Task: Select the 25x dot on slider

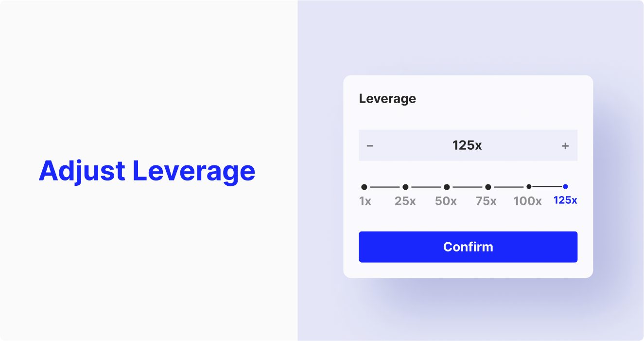Action: 405,187
